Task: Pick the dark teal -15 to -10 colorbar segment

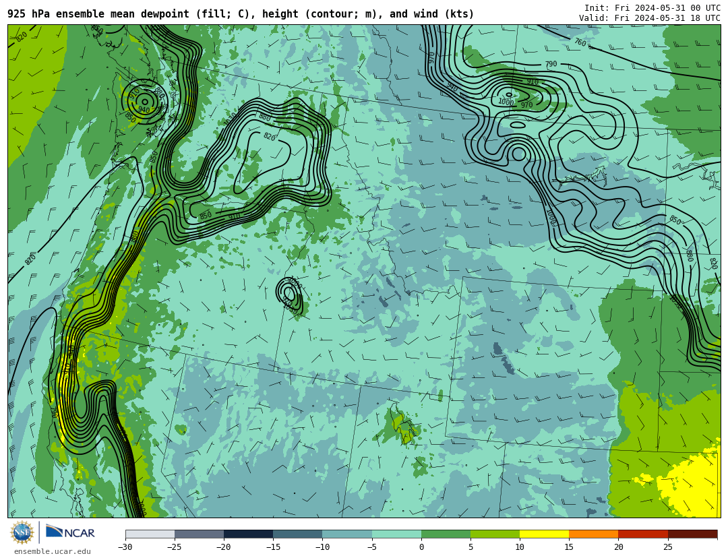Action: [298, 534]
